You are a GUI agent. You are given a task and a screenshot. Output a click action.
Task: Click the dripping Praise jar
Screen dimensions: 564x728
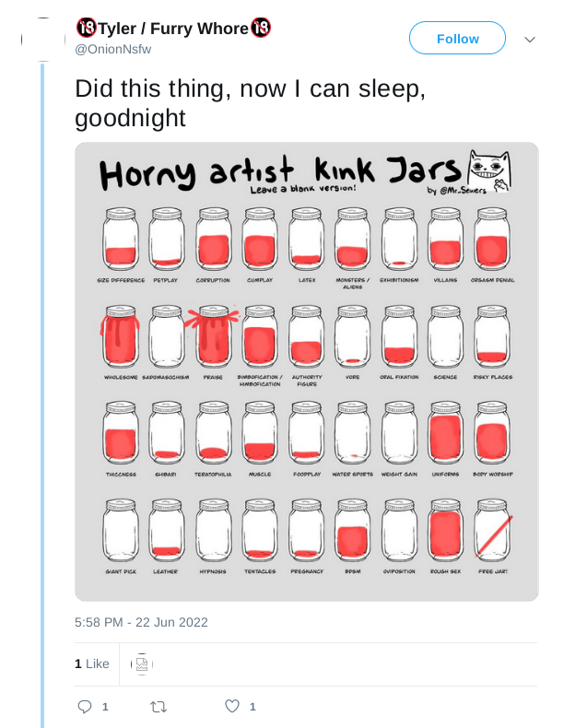213,336
